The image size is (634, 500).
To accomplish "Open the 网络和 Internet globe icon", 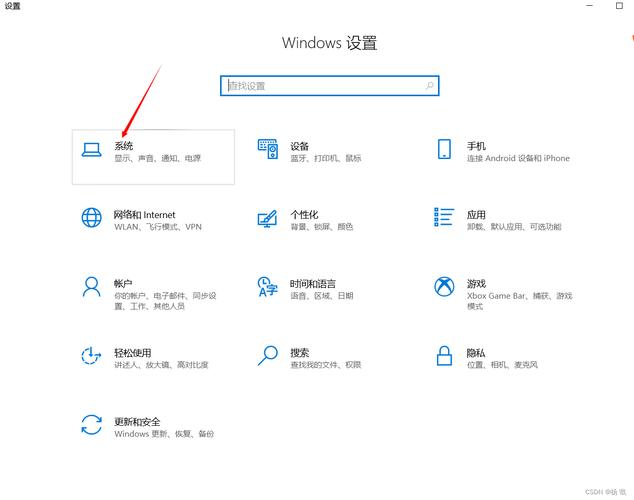I will (91, 218).
